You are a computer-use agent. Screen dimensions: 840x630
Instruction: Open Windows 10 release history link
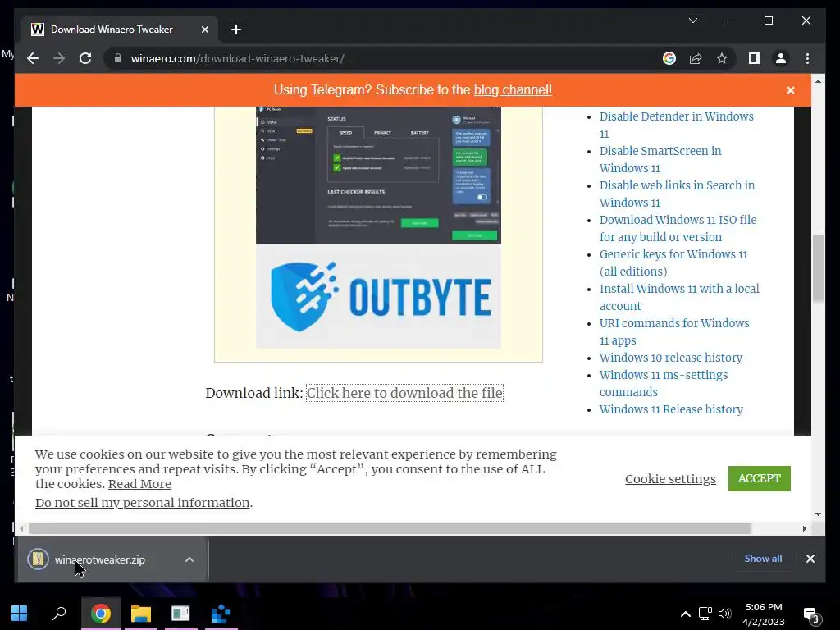671,358
